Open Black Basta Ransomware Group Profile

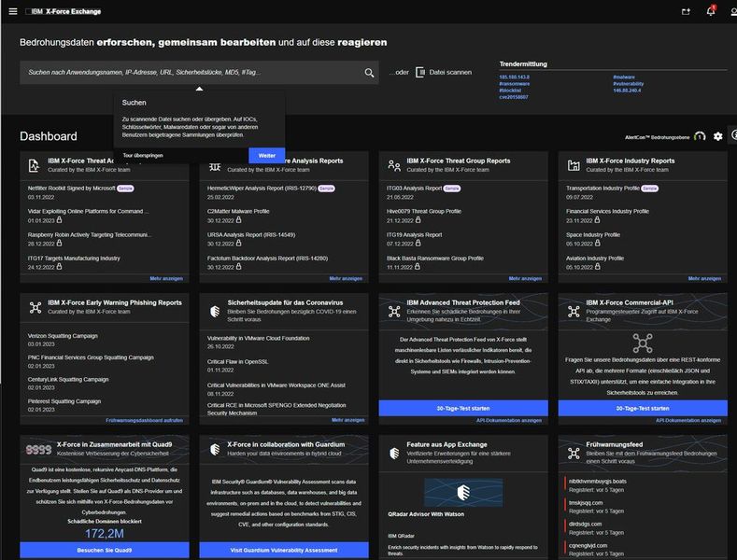point(435,259)
